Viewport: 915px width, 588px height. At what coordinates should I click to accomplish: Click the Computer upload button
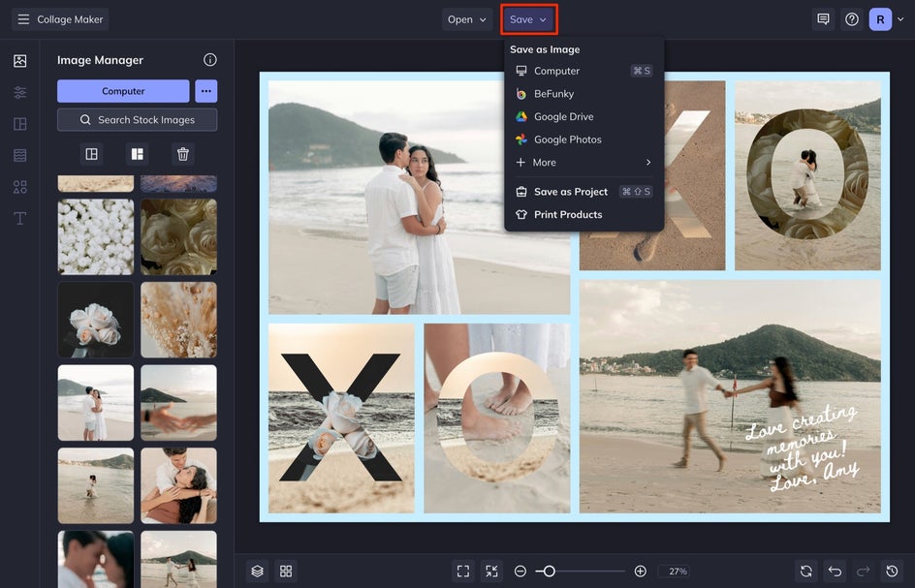(x=123, y=91)
